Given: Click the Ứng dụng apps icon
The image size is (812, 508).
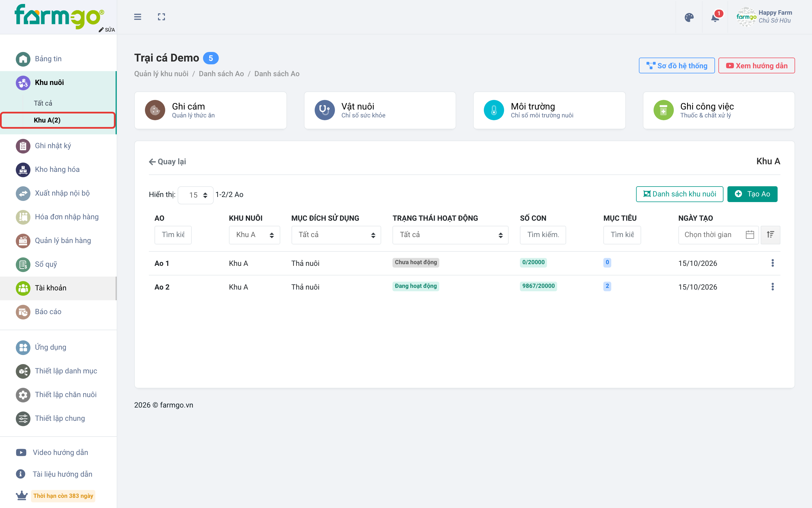Looking at the screenshot, I should (x=23, y=347).
